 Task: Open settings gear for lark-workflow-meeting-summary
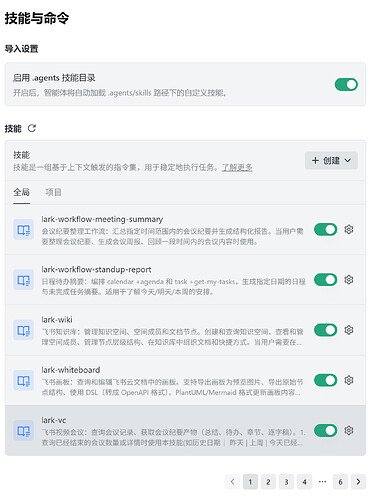click(349, 229)
